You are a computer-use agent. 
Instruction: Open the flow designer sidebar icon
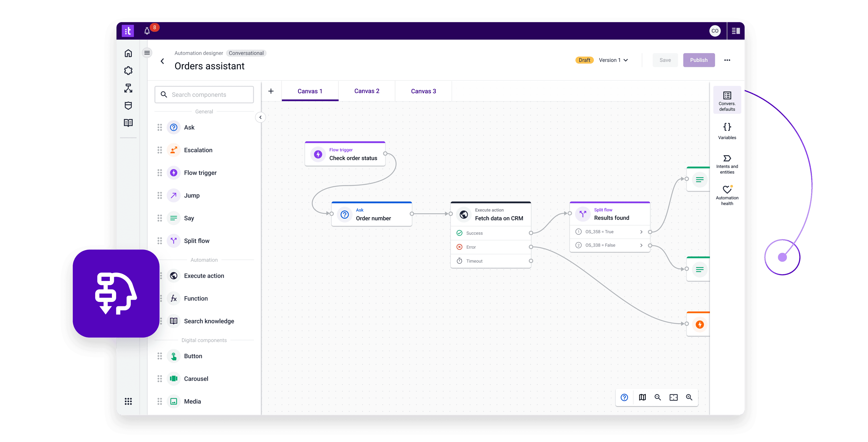point(128,88)
